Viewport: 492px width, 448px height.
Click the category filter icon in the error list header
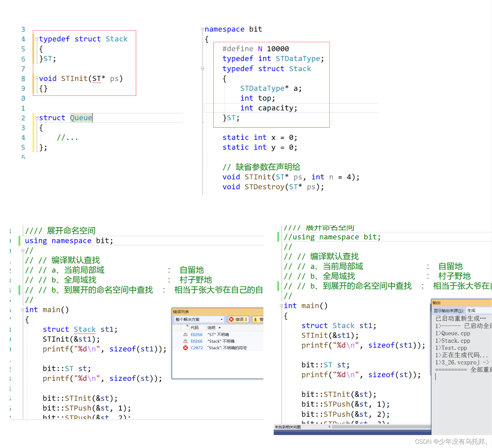coord(187,326)
